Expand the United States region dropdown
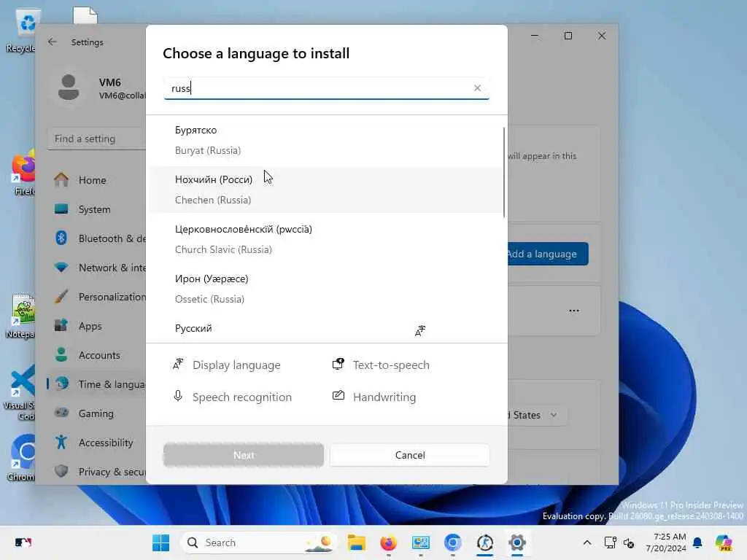 coord(537,415)
